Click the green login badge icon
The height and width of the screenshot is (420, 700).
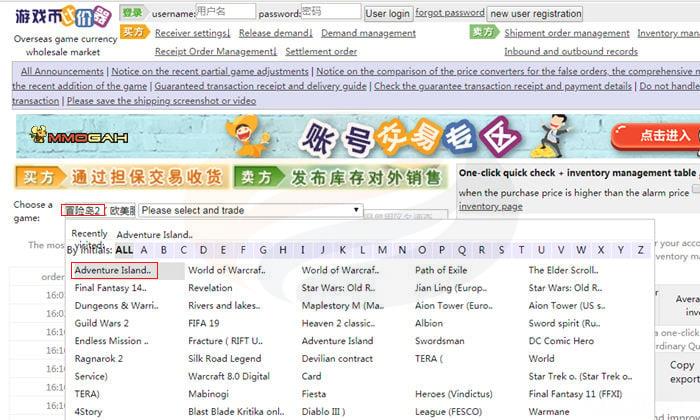coord(132,13)
